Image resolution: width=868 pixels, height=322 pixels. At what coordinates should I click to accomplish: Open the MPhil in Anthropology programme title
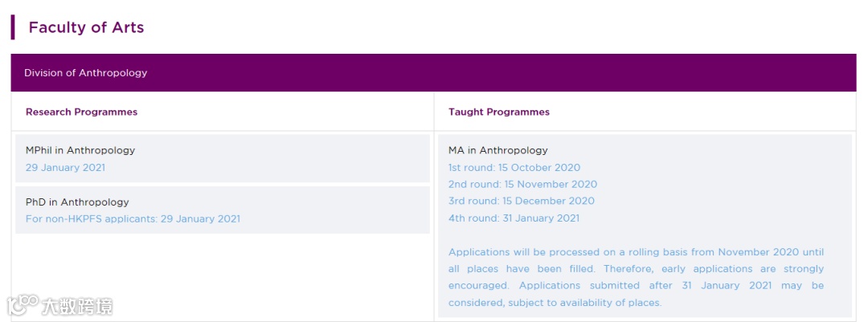coord(80,150)
